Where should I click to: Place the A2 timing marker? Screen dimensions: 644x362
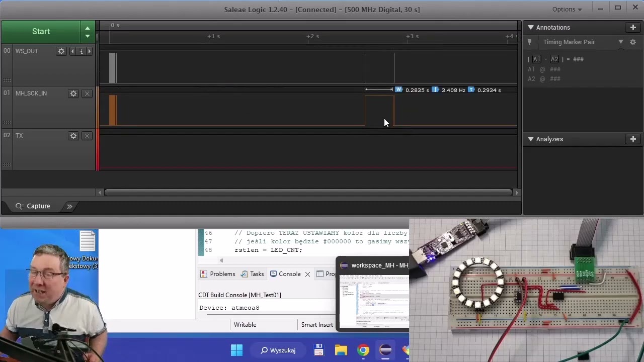pyautogui.click(x=554, y=59)
